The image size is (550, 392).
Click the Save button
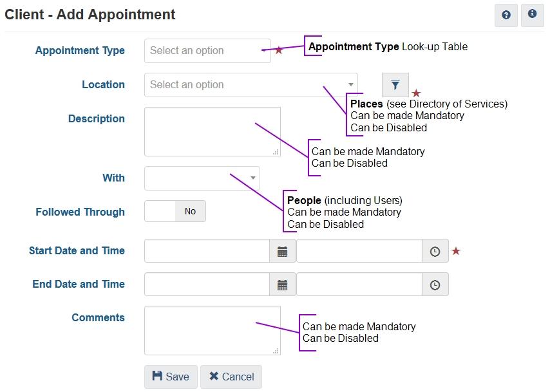point(171,377)
